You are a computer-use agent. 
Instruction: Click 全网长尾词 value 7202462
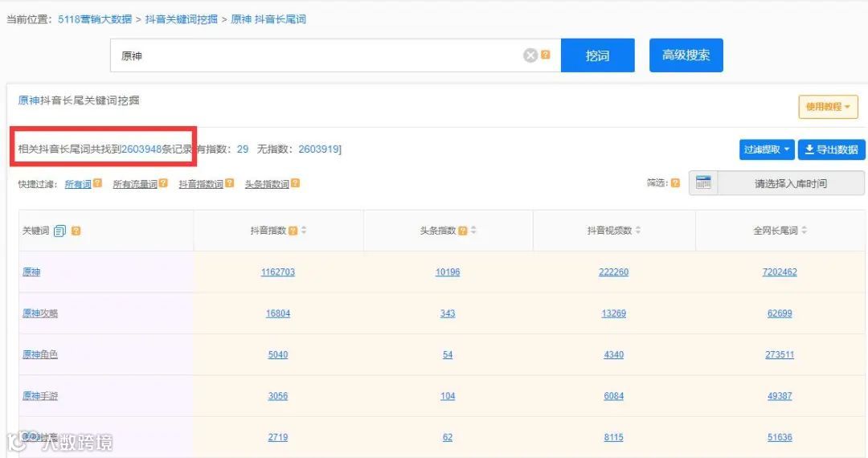(x=780, y=272)
